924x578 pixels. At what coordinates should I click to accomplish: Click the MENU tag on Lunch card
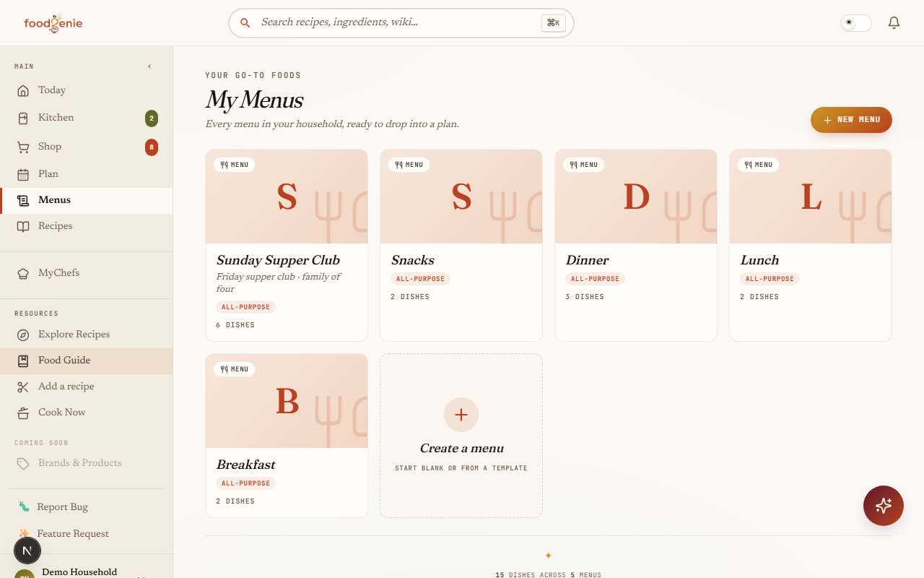[758, 165]
